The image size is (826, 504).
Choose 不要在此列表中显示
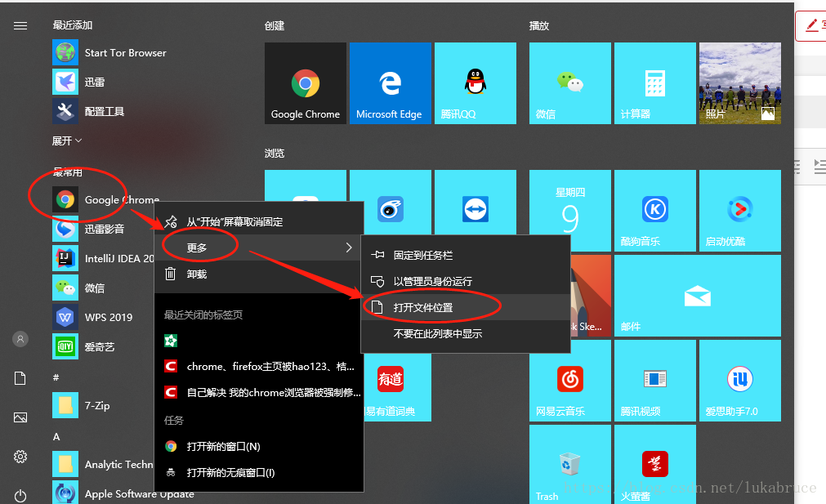tap(465, 333)
